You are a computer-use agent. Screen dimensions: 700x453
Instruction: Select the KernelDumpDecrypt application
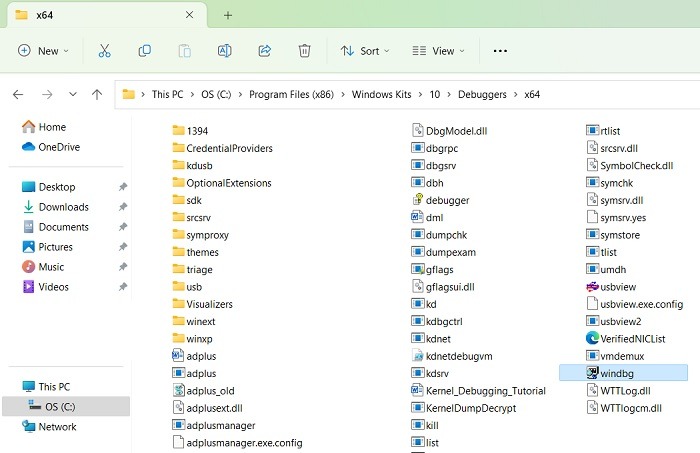coord(464,408)
